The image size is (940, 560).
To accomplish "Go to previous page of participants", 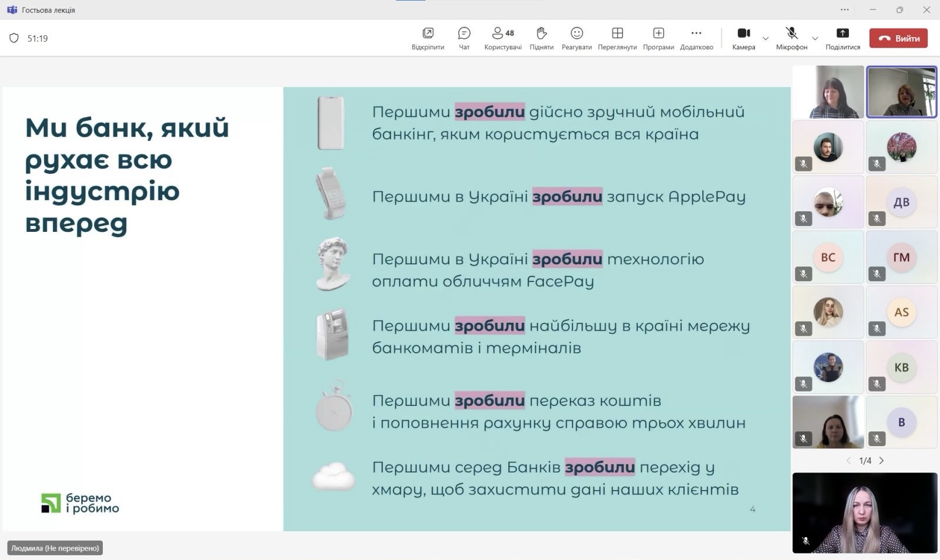I will 848,461.
